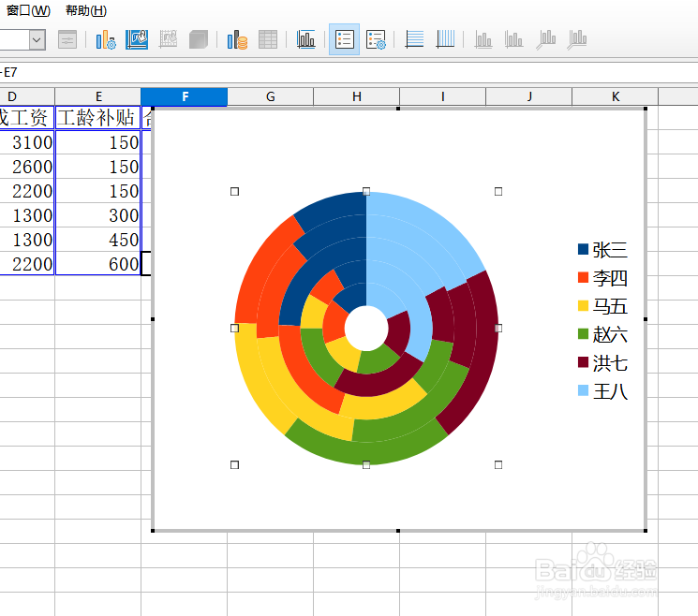Click legend entry 洪七
698x616 pixels.
click(610, 363)
